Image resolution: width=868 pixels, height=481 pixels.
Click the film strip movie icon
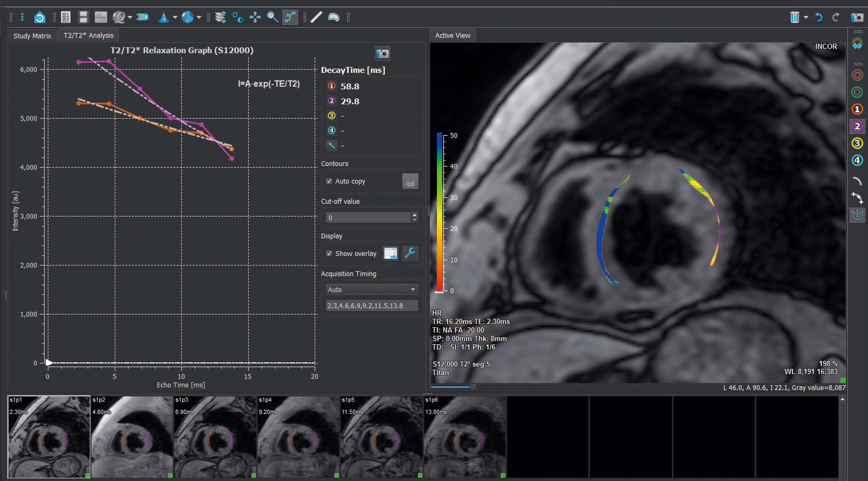pos(83,17)
